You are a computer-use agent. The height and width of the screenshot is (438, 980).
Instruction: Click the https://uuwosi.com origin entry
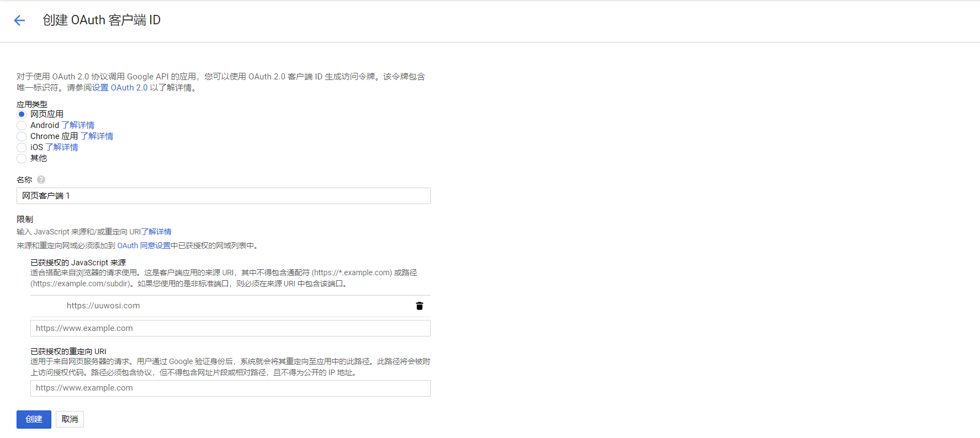coord(103,306)
